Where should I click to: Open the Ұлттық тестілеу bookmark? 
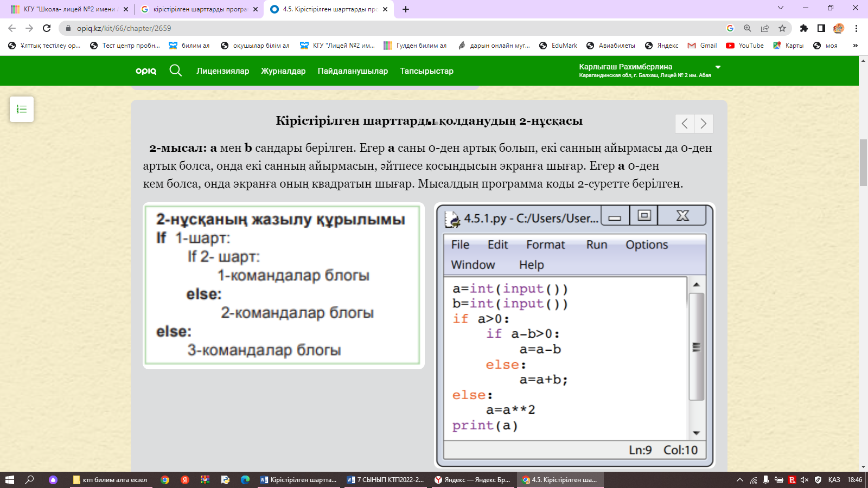click(x=44, y=46)
